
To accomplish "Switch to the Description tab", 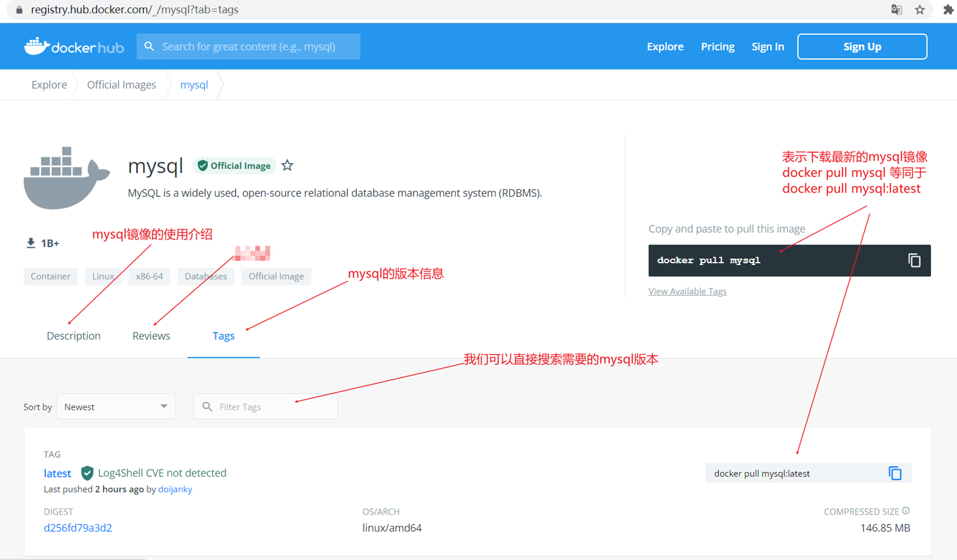I will (73, 336).
